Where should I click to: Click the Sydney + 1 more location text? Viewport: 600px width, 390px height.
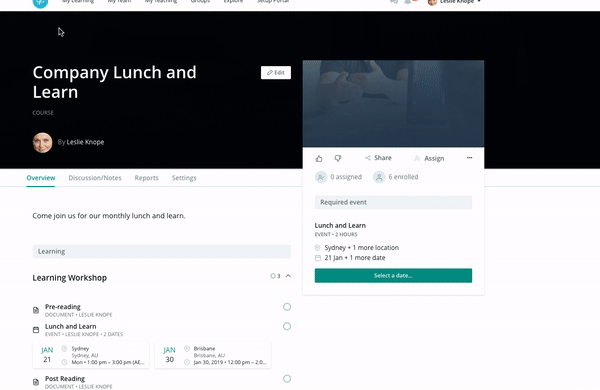click(362, 248)
